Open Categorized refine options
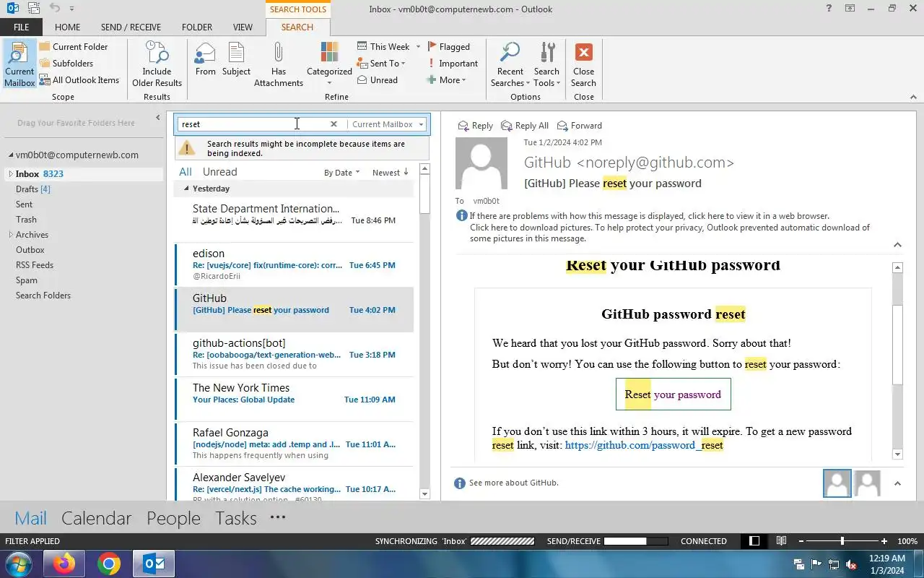The image size is (924, 578). coord(329,64)
